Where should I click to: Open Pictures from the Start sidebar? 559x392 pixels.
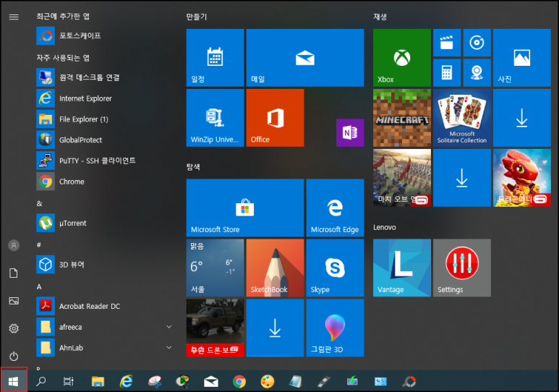pos(14,301)
